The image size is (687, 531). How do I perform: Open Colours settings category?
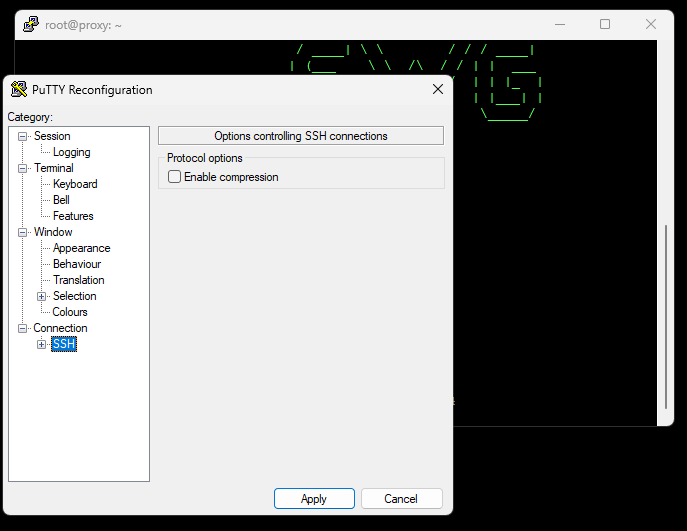point(70,312)
